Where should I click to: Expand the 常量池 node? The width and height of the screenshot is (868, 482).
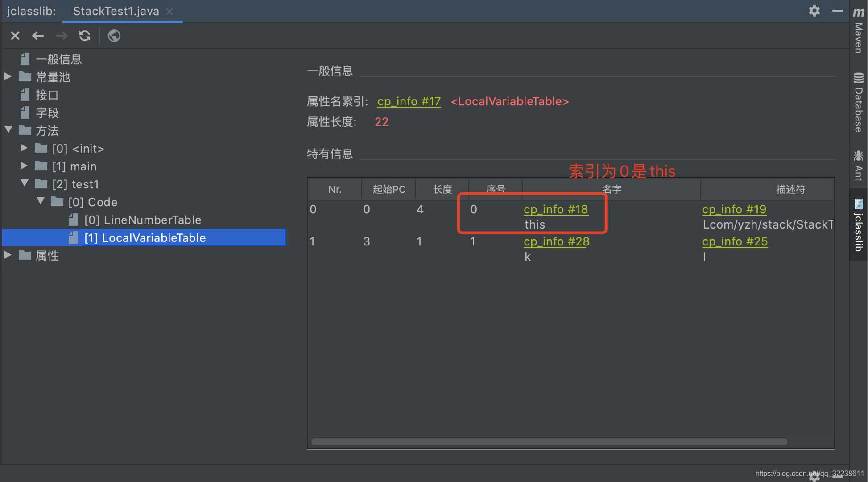[x=8, y=77]
